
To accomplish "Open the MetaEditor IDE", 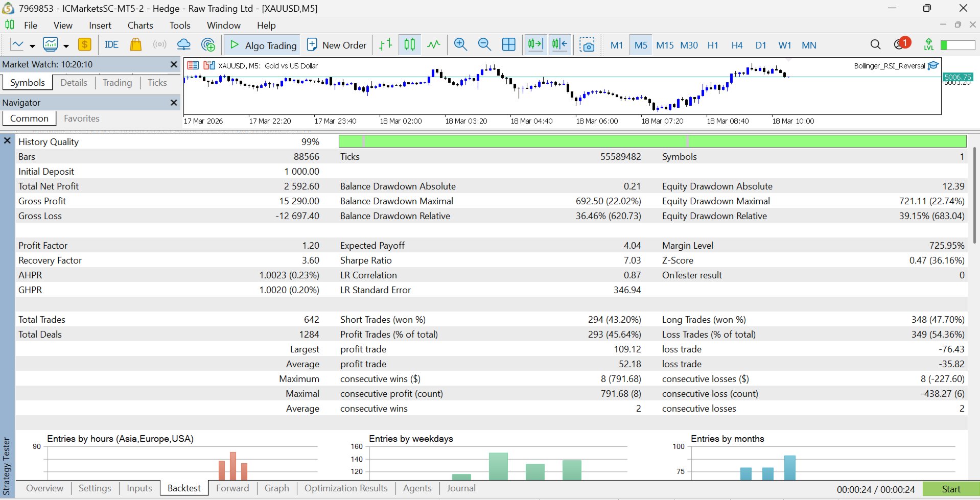I will click(x=111, y=45).
